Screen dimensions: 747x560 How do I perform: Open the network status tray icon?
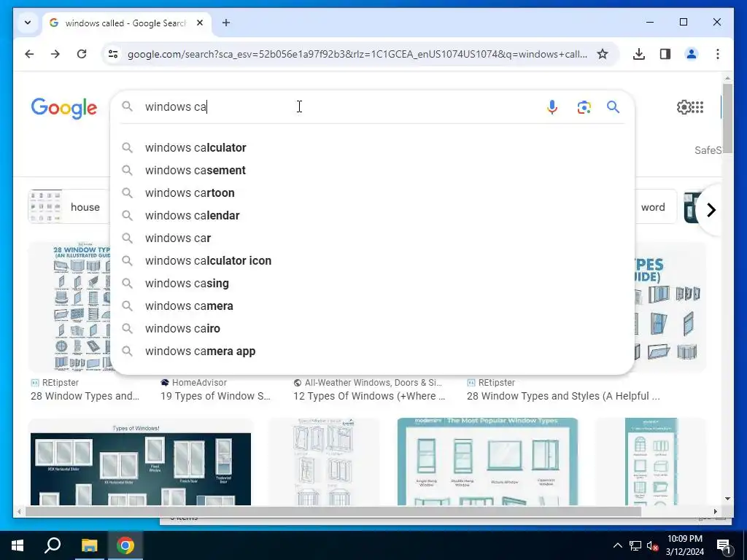coord(635,545)
